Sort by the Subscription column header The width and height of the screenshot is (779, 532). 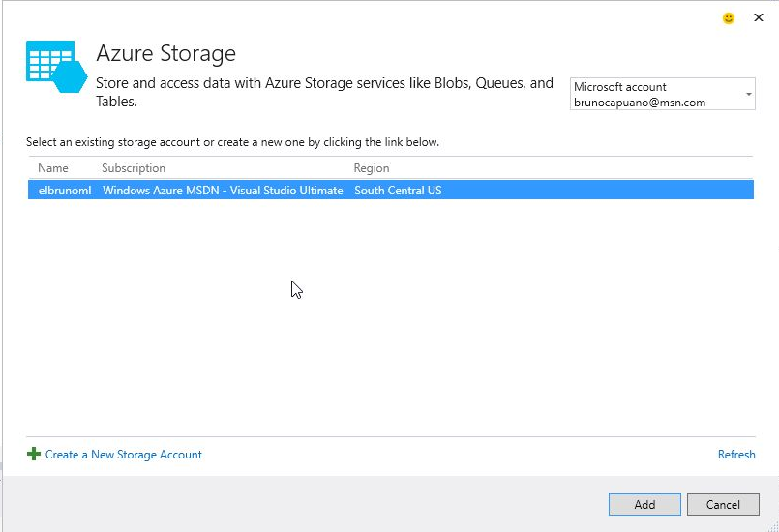click(x=134, y=168)
